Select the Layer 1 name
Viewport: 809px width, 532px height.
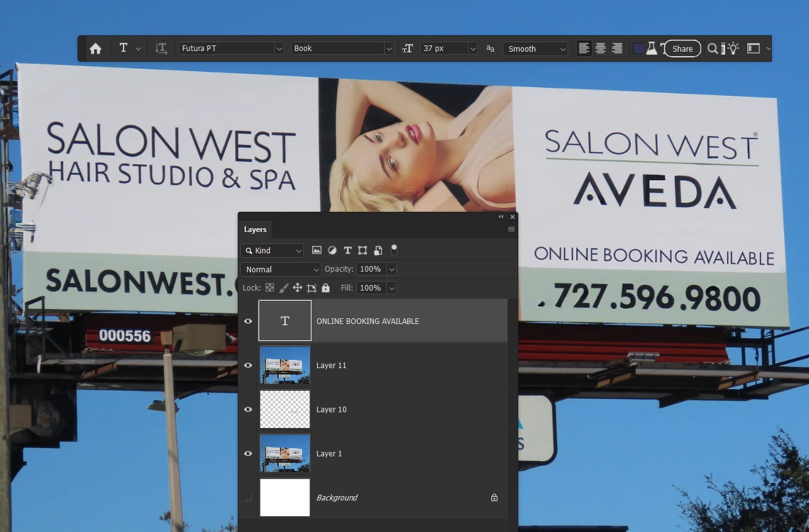[x=329, y=454]
